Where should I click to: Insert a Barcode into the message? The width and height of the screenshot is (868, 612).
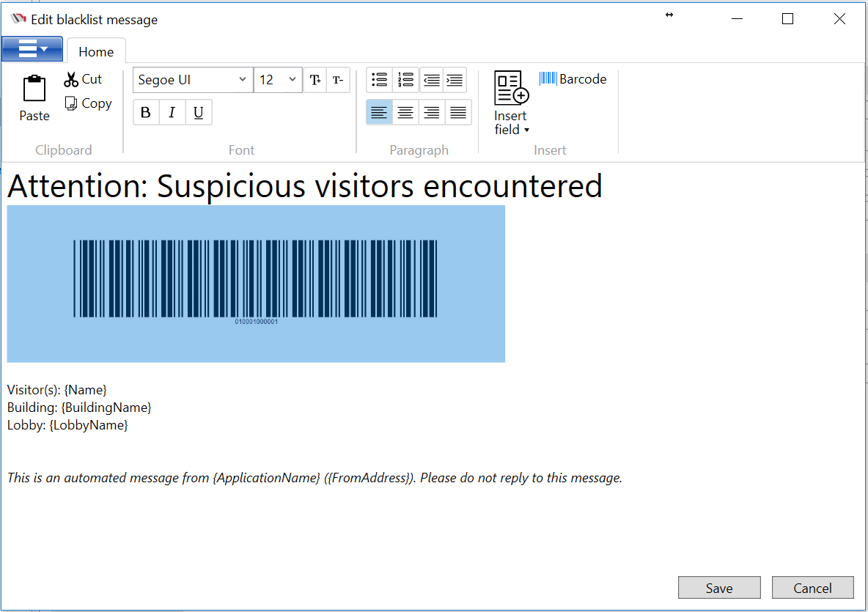pos(573,79)
